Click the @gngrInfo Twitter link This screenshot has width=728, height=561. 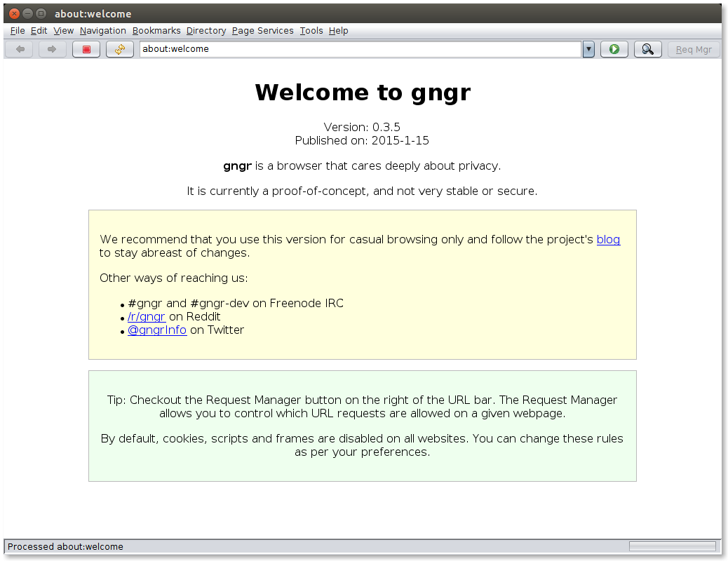[157, 330]
